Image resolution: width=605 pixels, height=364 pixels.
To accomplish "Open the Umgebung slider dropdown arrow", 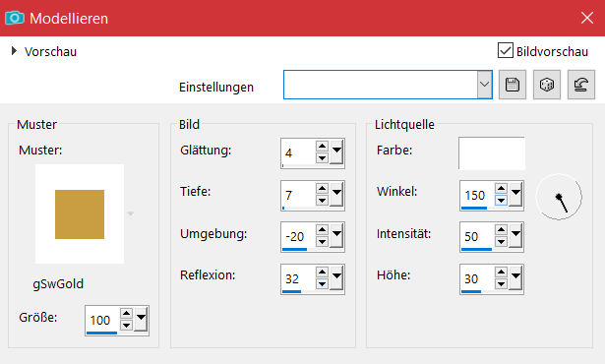I will point(336,235).
